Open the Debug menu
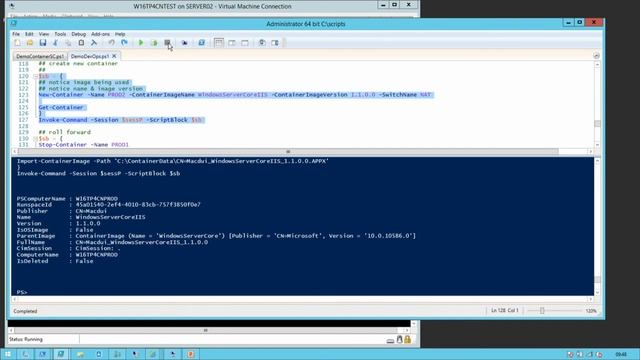This screenshot has width=640, height=360. [x=78, y=34]
